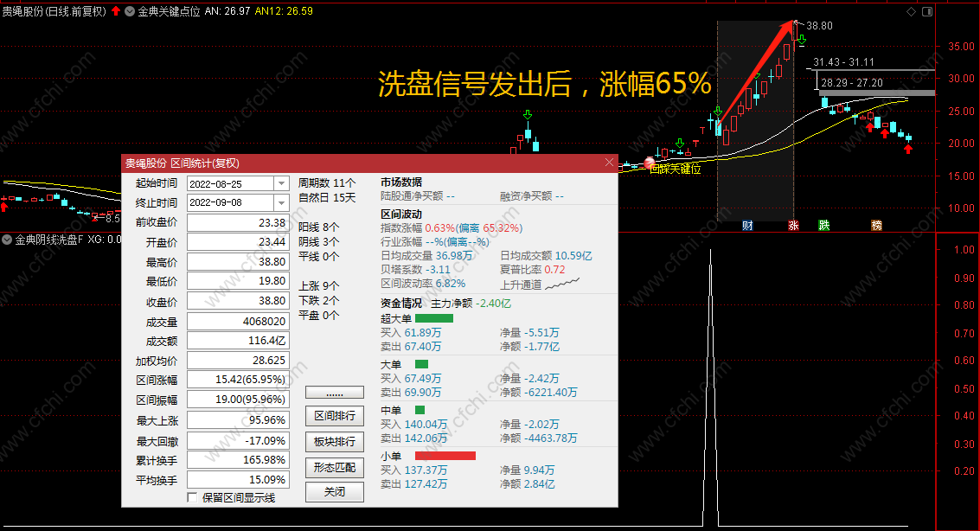
Task: Click the 小单 净额 2.84亿 value
Action: tap(540, 484)
